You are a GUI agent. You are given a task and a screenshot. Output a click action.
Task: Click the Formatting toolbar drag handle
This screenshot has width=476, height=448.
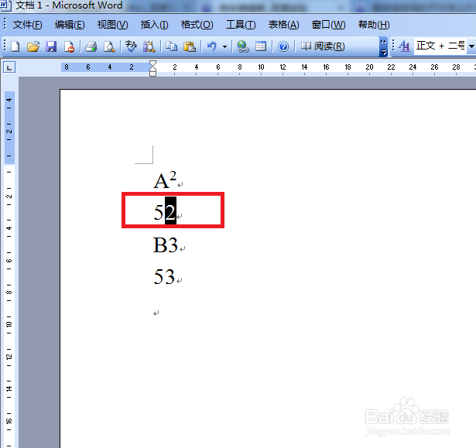coord(393,46)
